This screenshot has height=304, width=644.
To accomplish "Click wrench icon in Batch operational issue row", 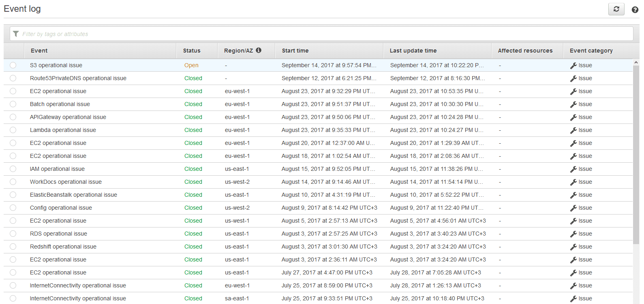I will [x=573, y=104].
